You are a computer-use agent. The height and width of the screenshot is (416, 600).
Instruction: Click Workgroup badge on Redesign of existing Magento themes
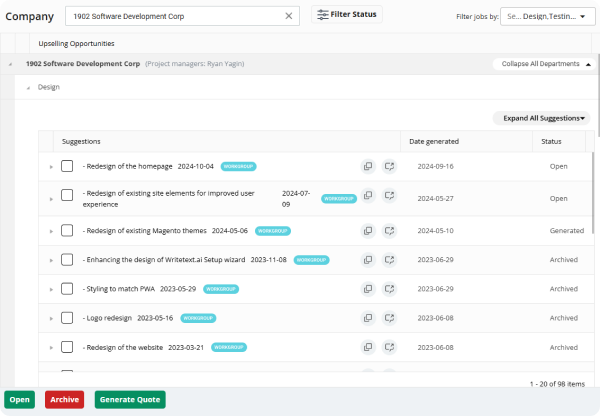pyautogui.click(x=273, y=231)
